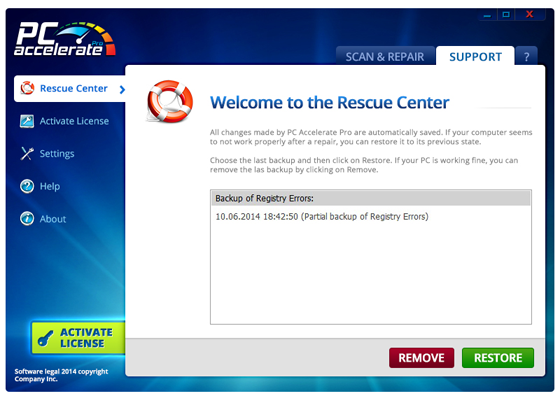Screen dimensions: 560x400
Task: Click the yellow Activate License button
Action: coord(79,338)
